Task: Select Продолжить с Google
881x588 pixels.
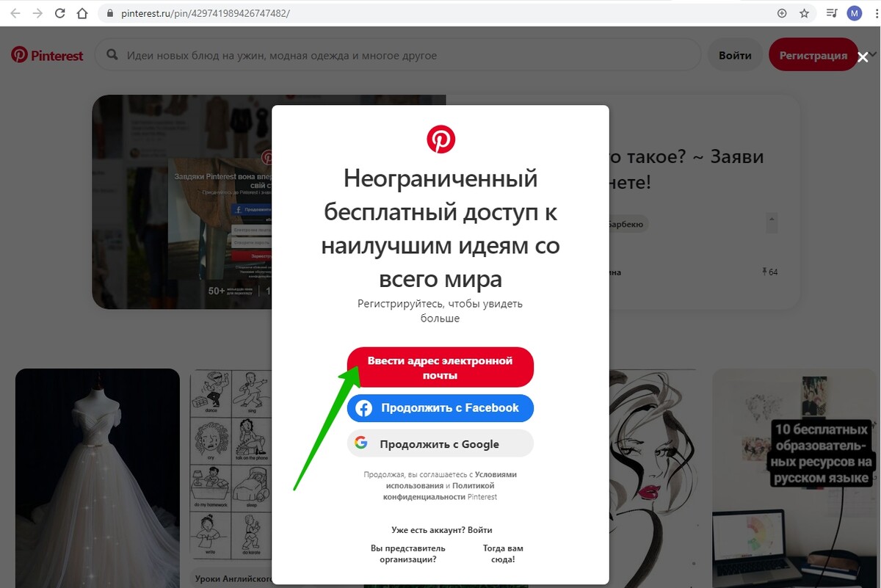Action: pyautogui.click(x=440, y=443)
